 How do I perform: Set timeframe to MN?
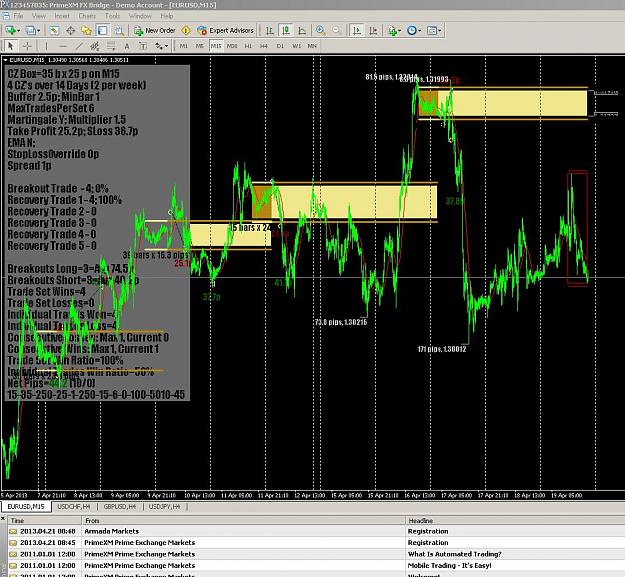tap(312, 46)
